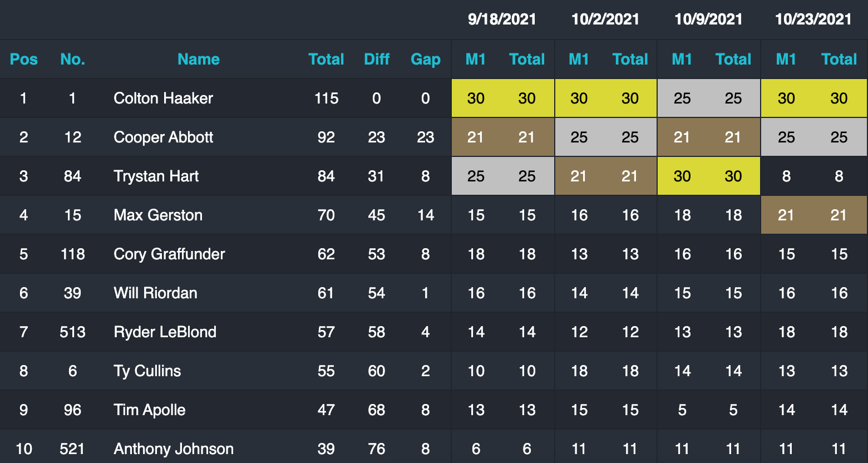
Task: Click the Diff column header
Action: [x=376, y=60]
